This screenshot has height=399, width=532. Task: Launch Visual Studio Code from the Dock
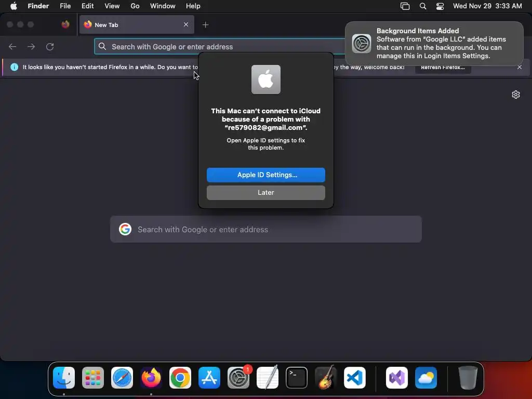[x=354, y=378]
